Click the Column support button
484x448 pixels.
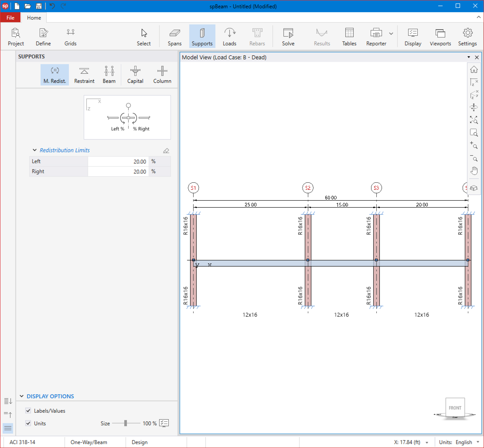[162, 74]
